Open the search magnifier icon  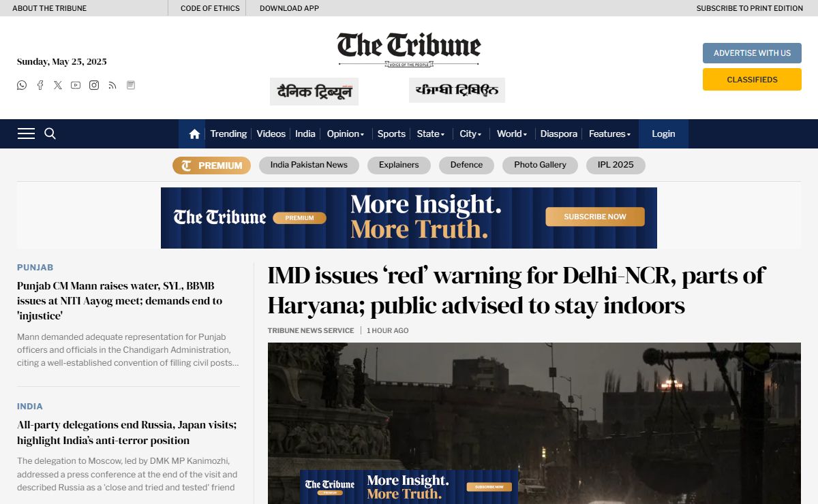pyautogui.click(x=50, y=133)
